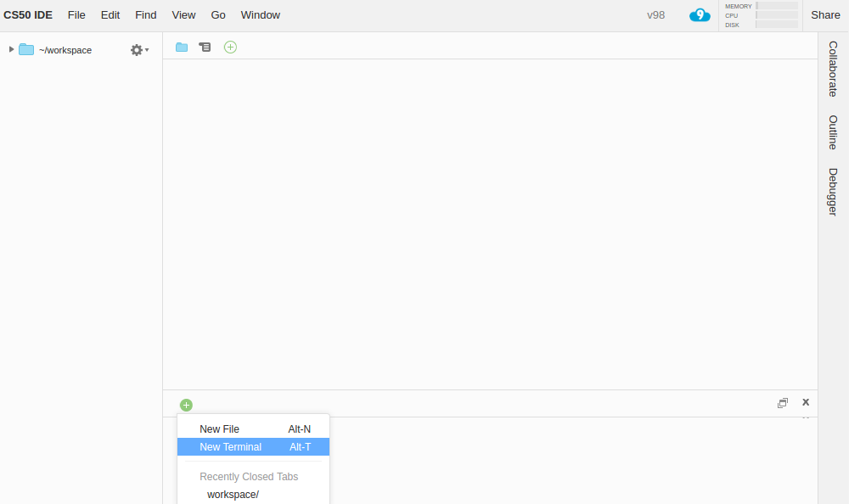Click the ~/workspace folder icon
Viewport: 849px width, 504px height.
coord(26,49)
